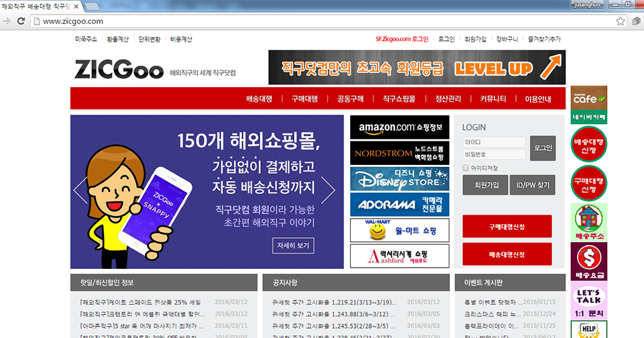Select the 직구쇼핑몰 menu item
This screenshot has height=338, width=644.
click(x=398, y=99)
